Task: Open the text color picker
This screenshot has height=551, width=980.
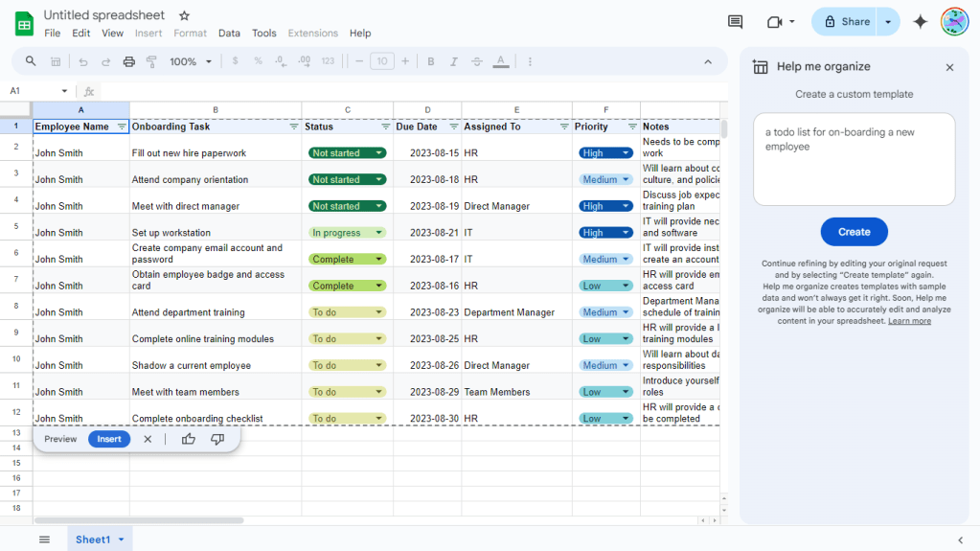Action: tap(501, 61)
